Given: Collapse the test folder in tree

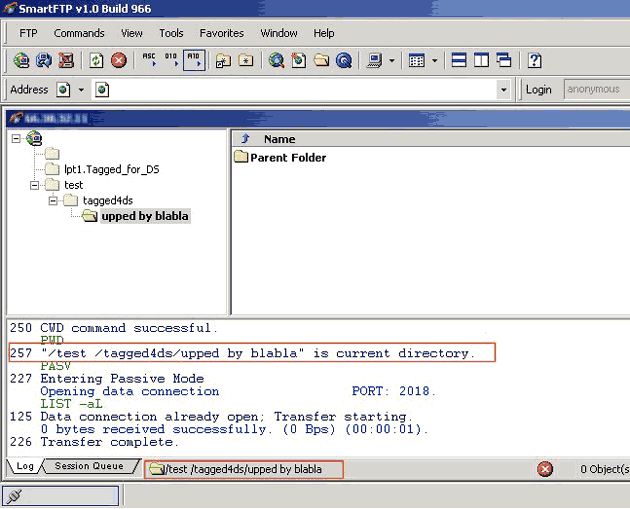Looking at the screenshot, I should [x=37, y=185].
